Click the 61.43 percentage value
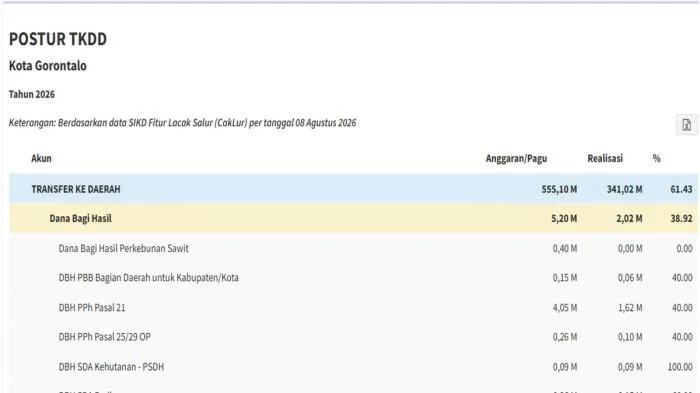Screen dimensions: 700x393 tap(681, 189)
